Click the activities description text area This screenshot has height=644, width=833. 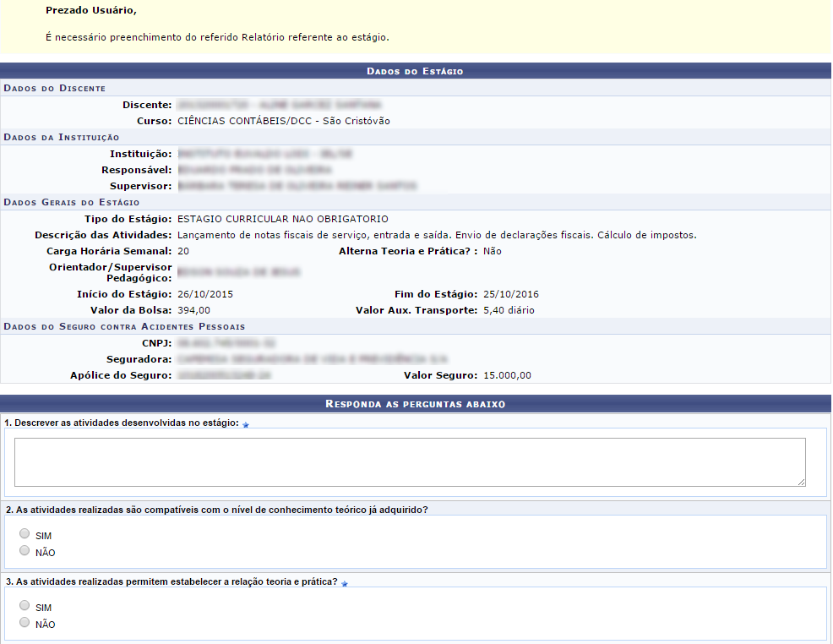pos(410,462)
